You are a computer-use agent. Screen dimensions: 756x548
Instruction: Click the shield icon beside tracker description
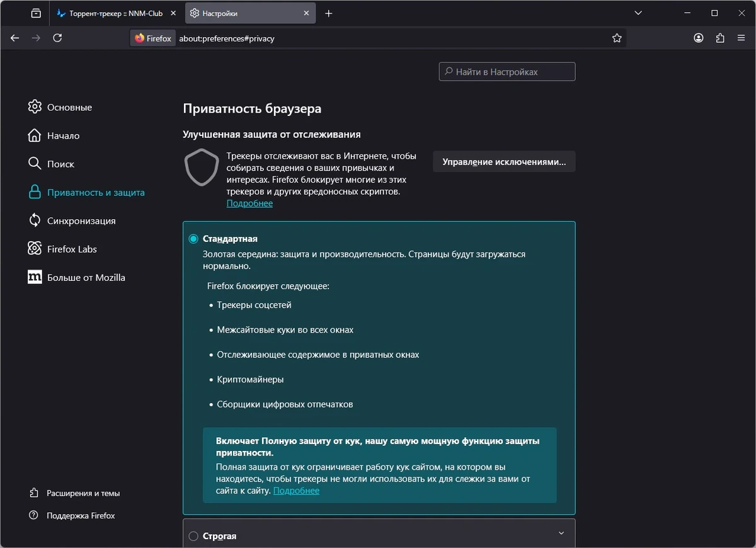click(x=202, y=168)
